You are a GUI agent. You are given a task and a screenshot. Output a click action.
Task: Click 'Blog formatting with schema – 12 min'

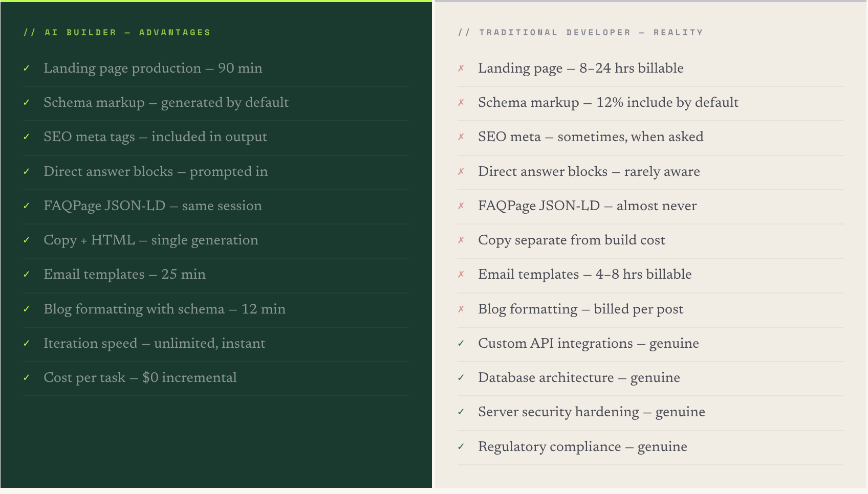tap(164, 309)
